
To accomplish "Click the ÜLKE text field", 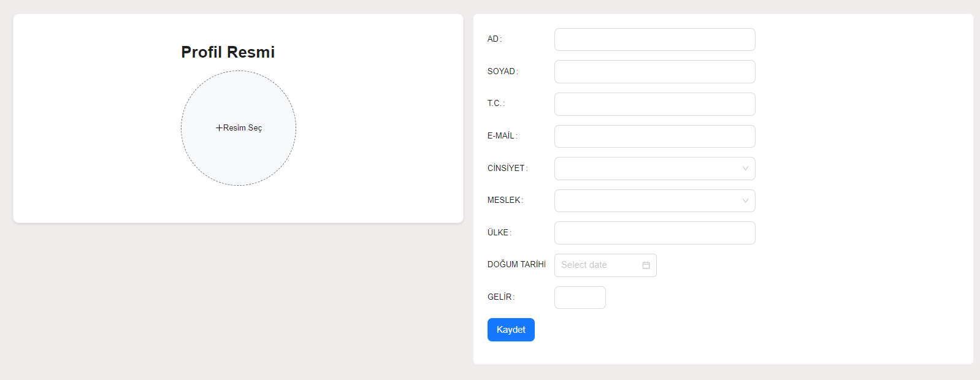I will pyautogui.click(x=654, y=233).
